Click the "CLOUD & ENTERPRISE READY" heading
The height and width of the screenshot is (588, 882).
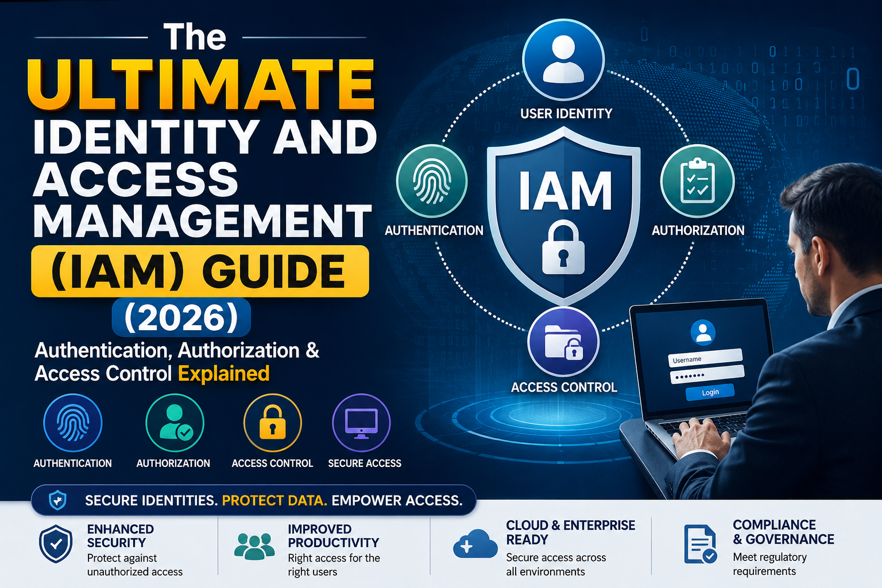point(571,532)
